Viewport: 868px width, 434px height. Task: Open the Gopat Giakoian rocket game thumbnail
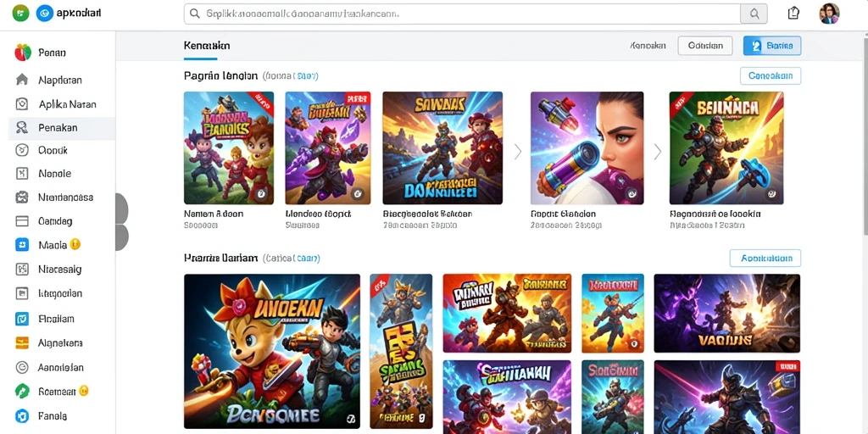pos(587,148)
